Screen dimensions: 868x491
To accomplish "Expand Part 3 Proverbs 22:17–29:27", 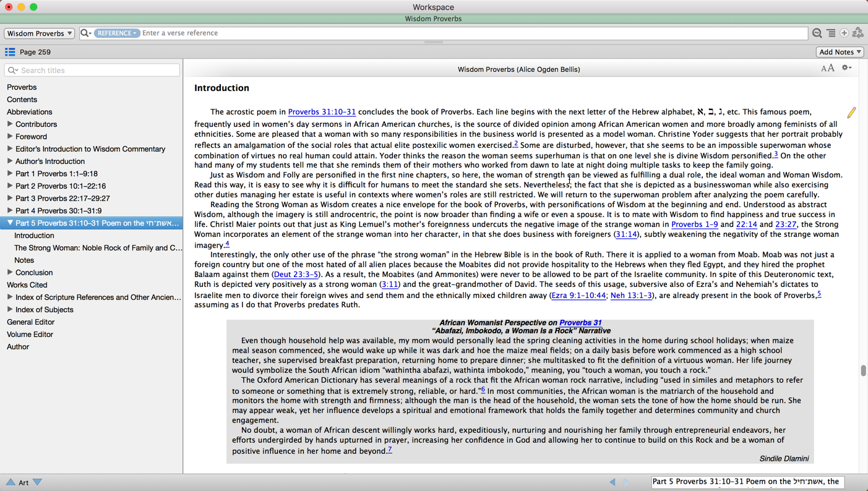I will pyautogui.click(x=10, y=199).
